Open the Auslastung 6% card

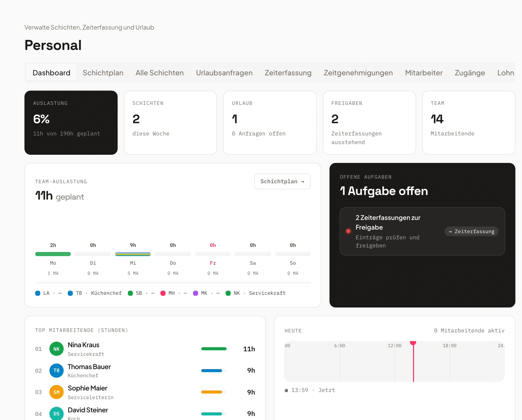[71, 123]
